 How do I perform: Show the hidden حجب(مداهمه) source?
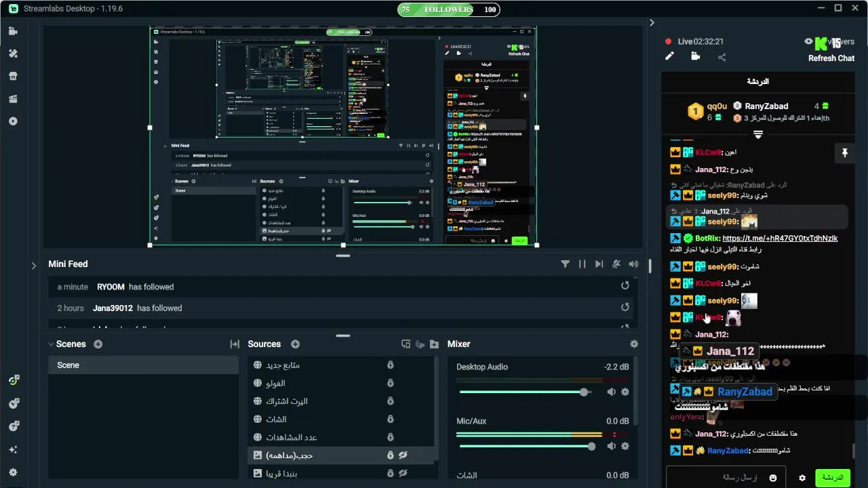click(x=403, y=455)
